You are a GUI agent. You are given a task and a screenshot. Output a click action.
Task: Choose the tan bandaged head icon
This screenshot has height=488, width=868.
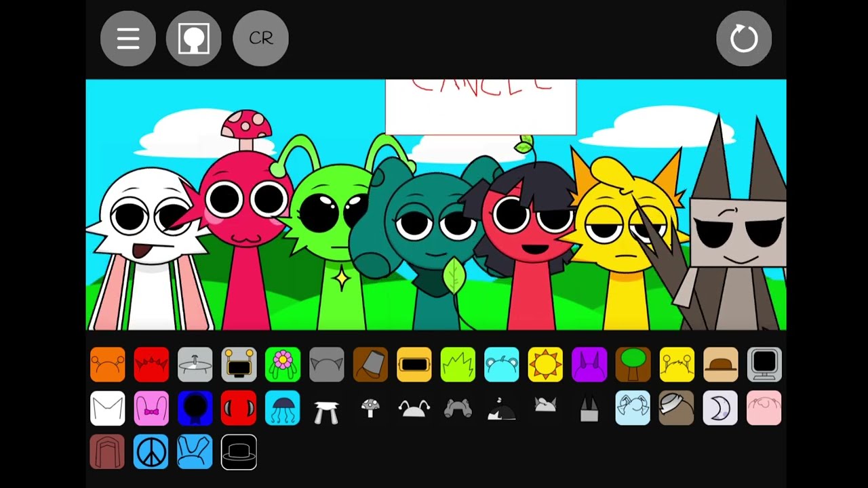click(x=677, y=408)
